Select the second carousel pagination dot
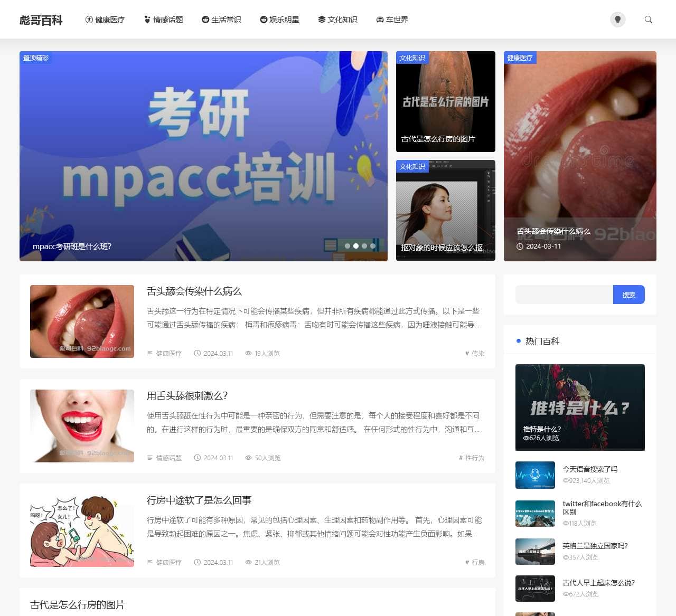 click(355, 246)
